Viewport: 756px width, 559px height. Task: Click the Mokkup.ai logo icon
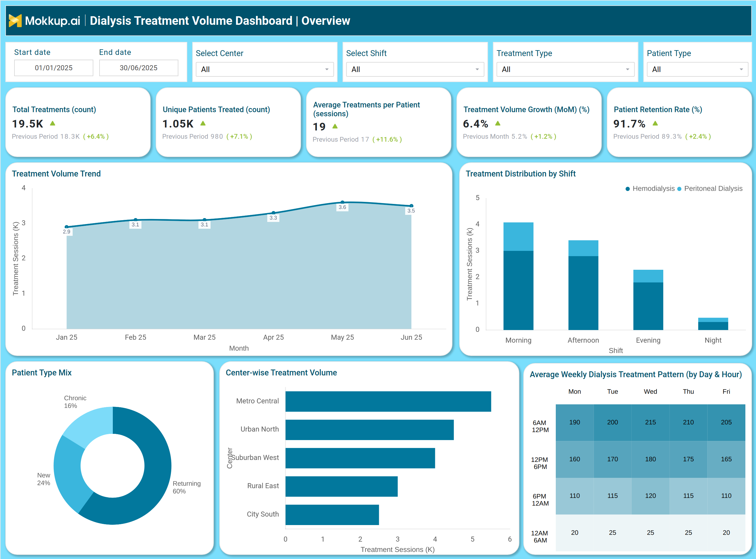(x=15, y=21)
